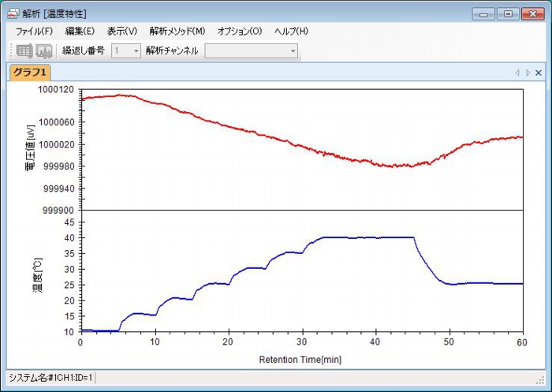
Task: Click the 電圧値[uV] axis label
Action: pyautogui.click(x=31, y=147)
